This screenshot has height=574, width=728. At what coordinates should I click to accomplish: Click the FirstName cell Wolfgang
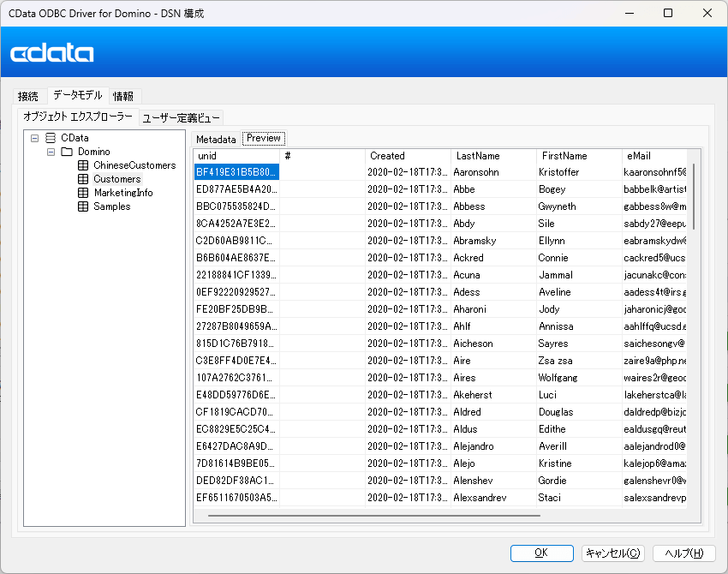tap(579, 379)
